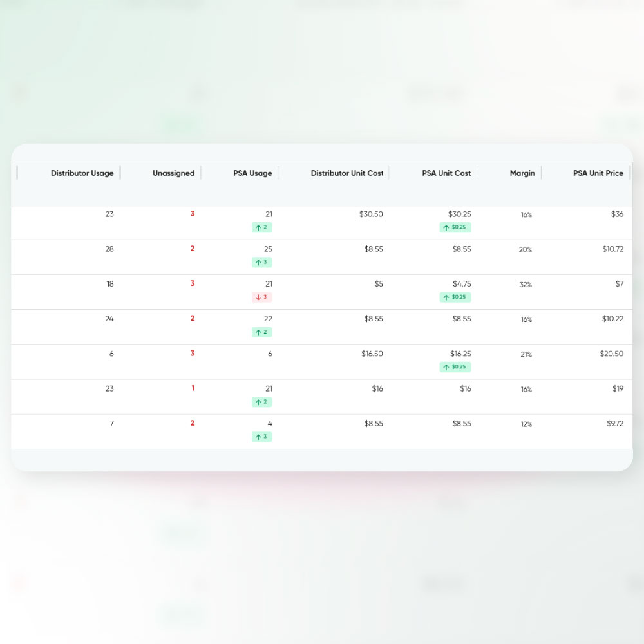This screenshot has width=644, height=644.
Task: Click the $0.25 increase badge under $4.75
Action: pos(455,297)
